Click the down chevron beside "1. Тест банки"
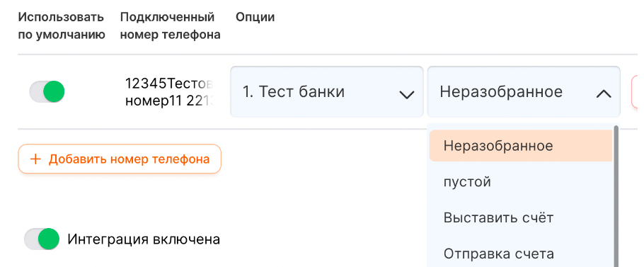The width and height of the screenshot is (644, 267). [x=406, y=95]
